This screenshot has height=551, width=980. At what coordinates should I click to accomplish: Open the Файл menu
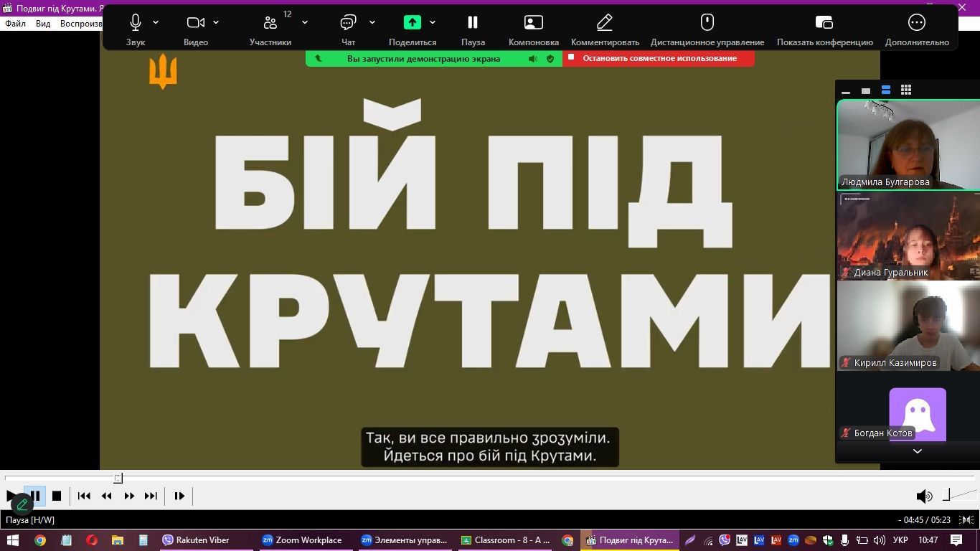[15, 24]
